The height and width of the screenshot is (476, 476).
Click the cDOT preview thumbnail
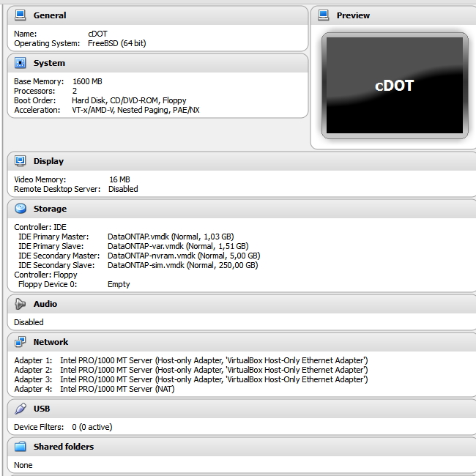coord(394,86)
